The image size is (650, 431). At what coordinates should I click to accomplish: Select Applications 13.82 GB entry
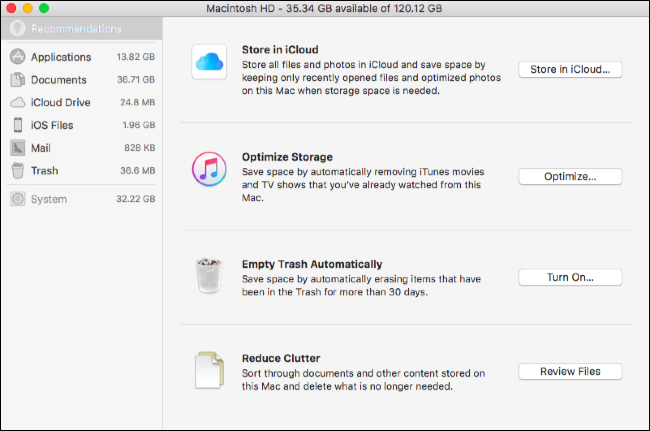pyautogui.click(x=82, y=57)
